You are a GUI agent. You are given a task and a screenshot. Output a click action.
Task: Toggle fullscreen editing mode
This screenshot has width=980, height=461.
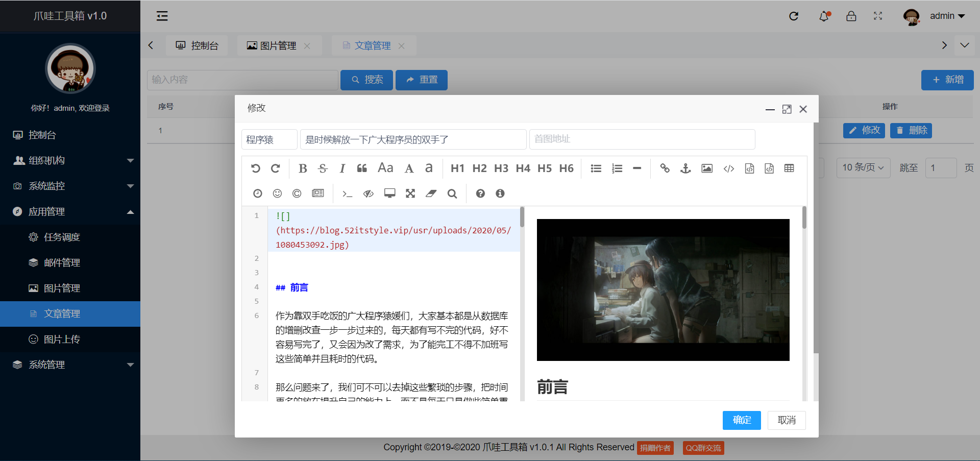tap(410, 193)
